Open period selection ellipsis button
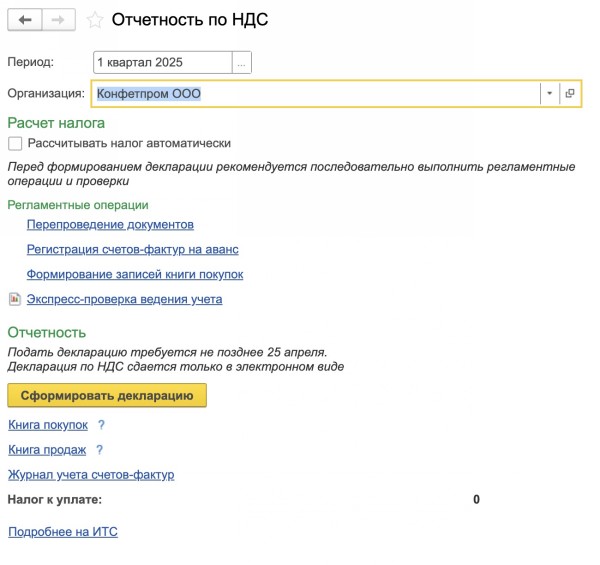Image resolution: width=600 pixels, height=565 pixels. pyautogui.click(x=241, y=63)
